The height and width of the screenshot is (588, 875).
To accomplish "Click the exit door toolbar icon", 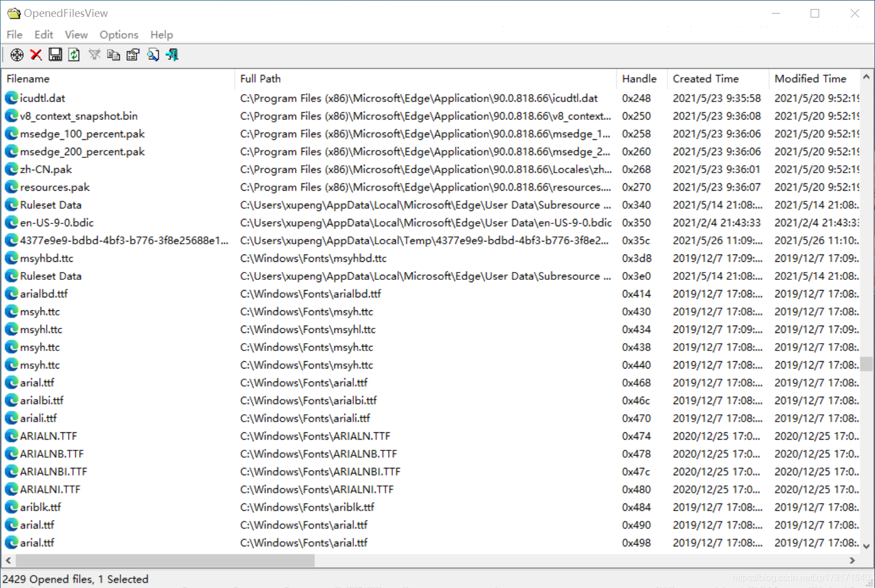I will point(172,55).
